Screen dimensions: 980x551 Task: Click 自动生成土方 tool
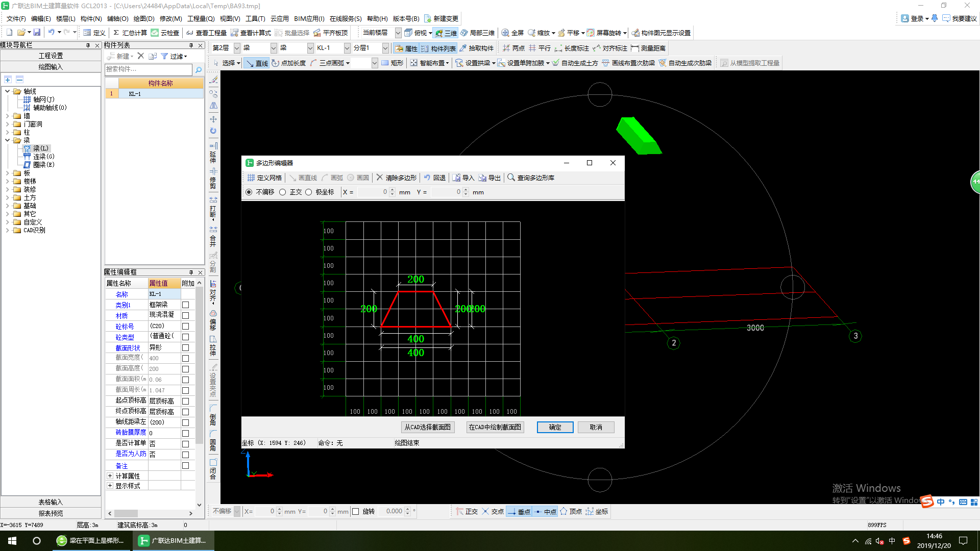click(575, 63)
